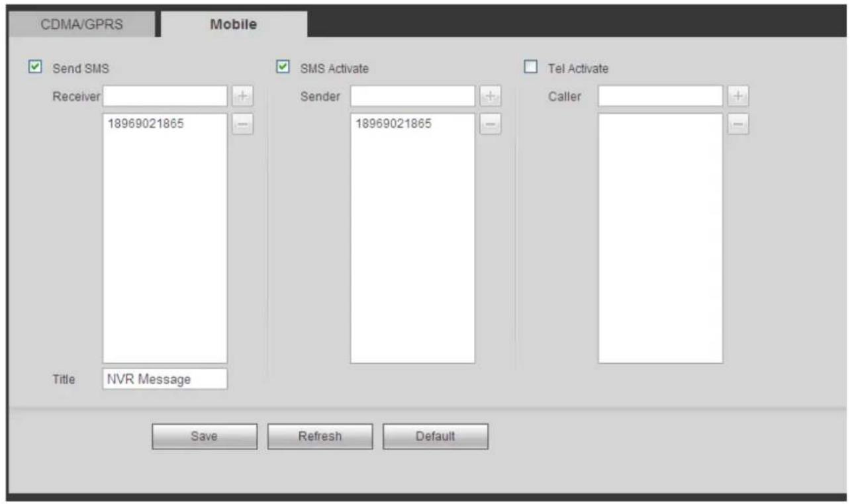Add the caller number with plus button
850x504 pixels.
737,96
